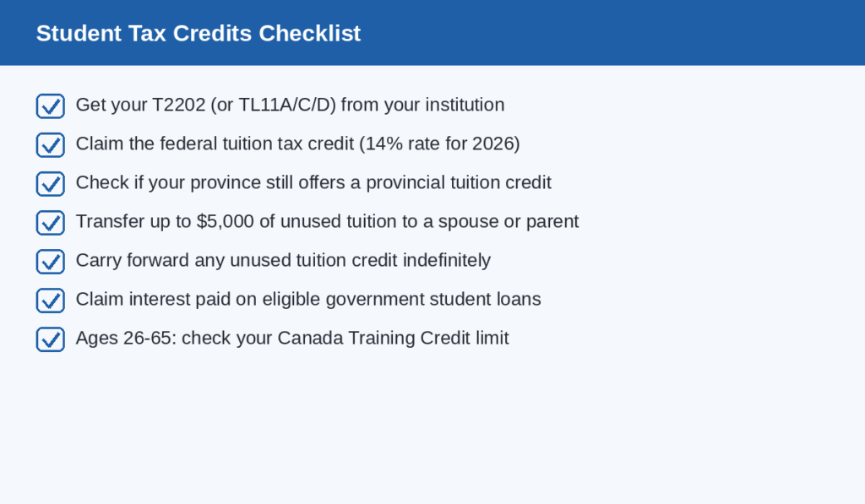Click the words 'spouse or parent'

click(509, 222)
